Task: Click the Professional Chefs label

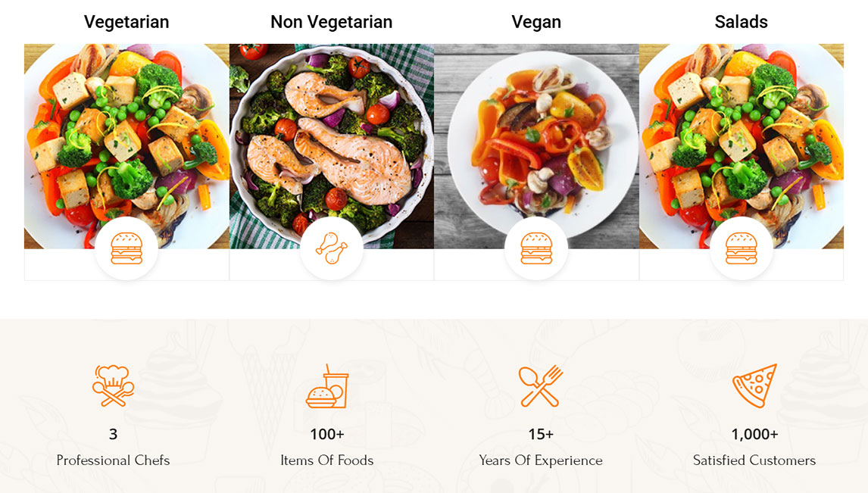Action: tap(114, 460)
